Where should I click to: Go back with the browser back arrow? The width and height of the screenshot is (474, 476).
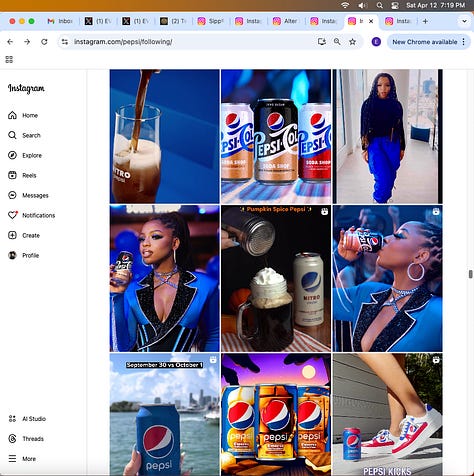click(x=10, y=42)
